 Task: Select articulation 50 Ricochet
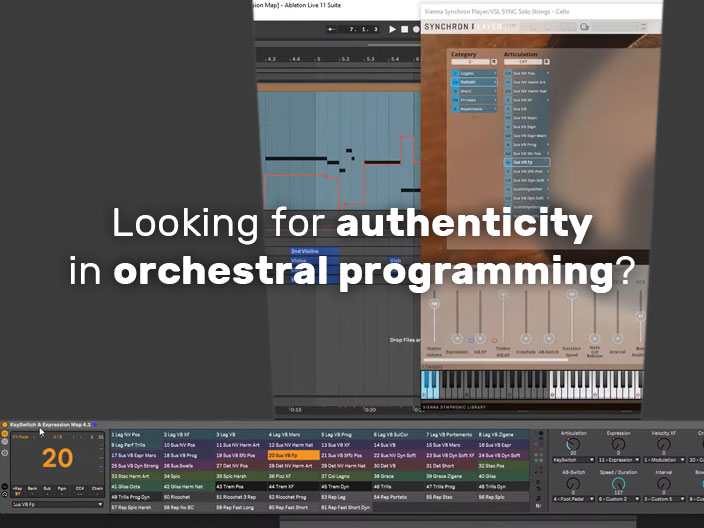[x=189, y=497]
